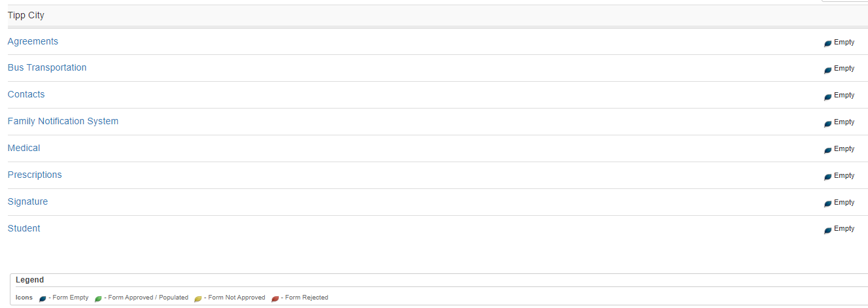
Task: Open the Prescriptions form link
Action: [x=35, y=175]
